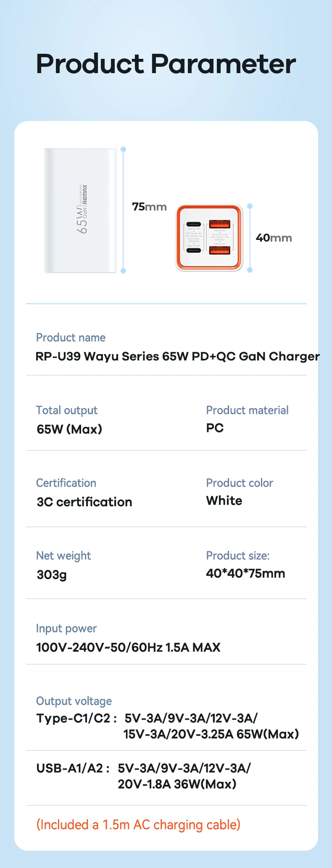Screen dimensions: 332x868
Task: Click the Product Parameter heading
Action: 166,64
